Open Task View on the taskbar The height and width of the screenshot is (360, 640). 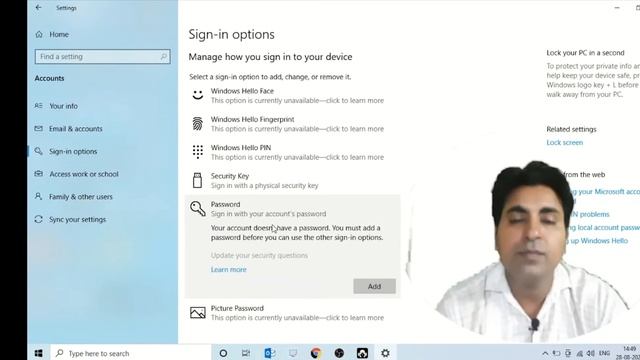246,353
